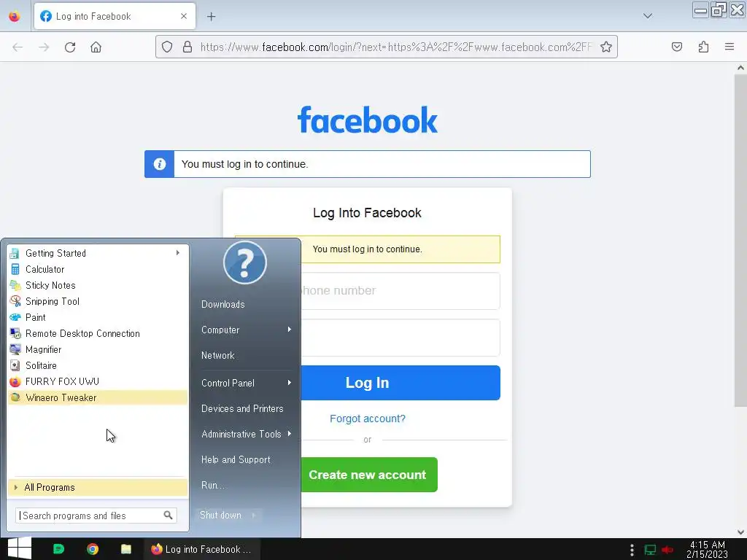The image size is (747, 560).
Task: Open Network in Start menu
Action: click(x=217, y=355)
